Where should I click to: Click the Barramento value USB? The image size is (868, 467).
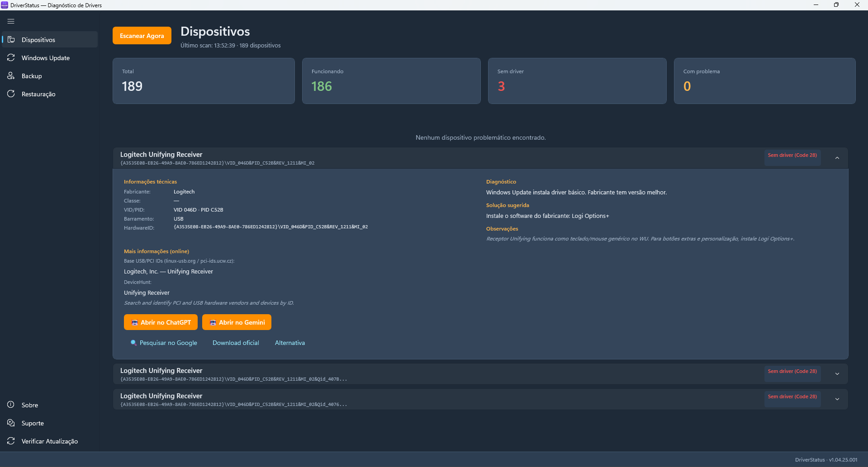[179, 219]
